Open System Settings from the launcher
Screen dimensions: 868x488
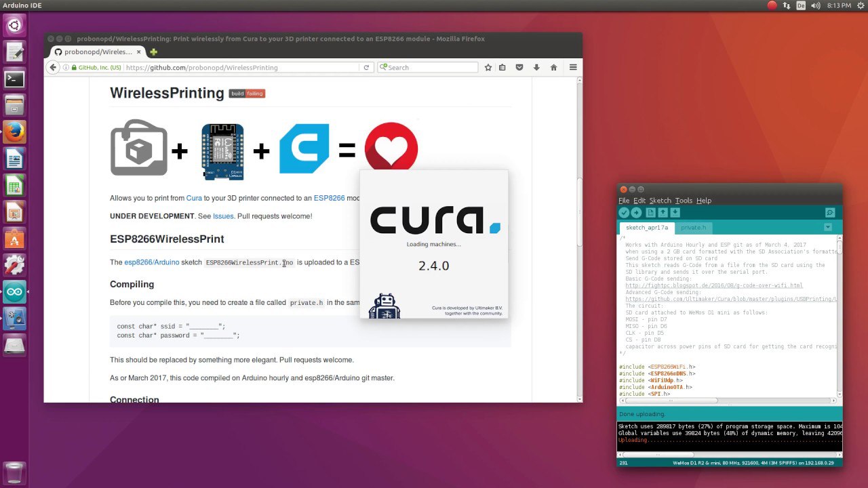pos(15,265)
